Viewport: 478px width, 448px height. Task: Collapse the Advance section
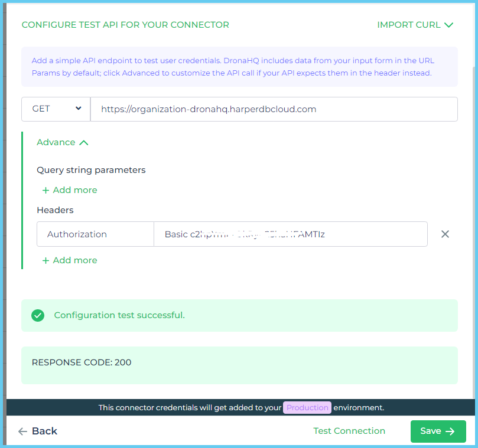click(x=62, y=142)
